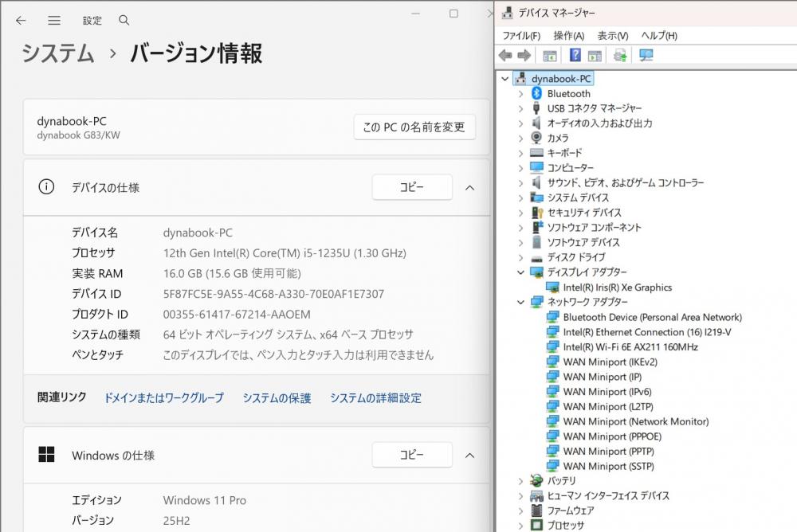The image size is (797, 532).
Task: Click the プロダクト ID value 00355-61417-67214-AAOEM
Action: pos(237,314)
